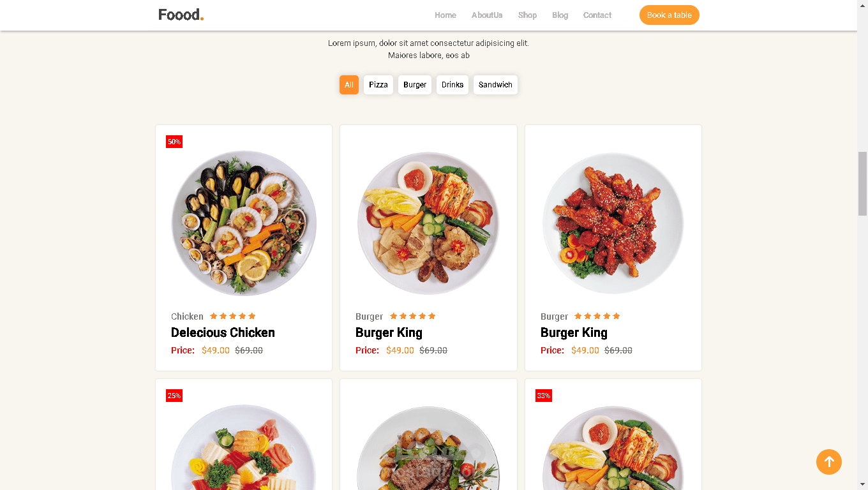The height and width of the screenshot is (490, 868).
Task: Show only Drinks items
Action: (453, 85)
